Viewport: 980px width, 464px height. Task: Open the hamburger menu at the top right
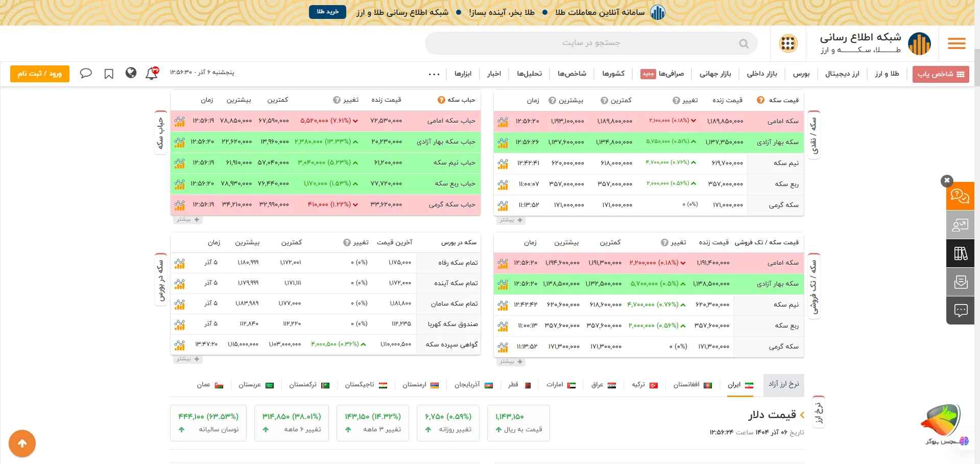pyautogui.click(x=956, y=44)
